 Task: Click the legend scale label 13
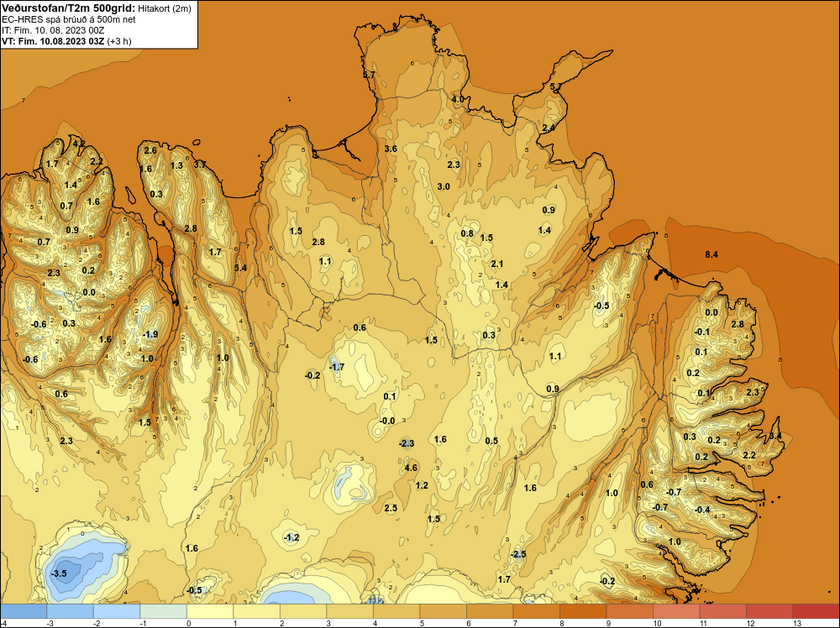click(x=796, y=623)
